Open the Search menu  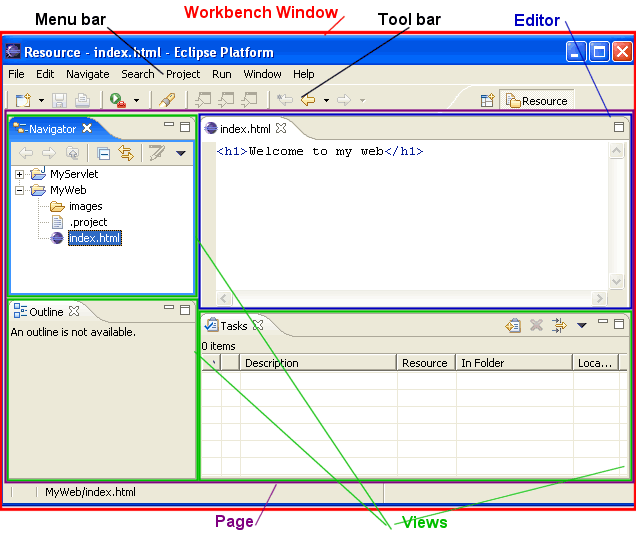(x=138, y=74)
